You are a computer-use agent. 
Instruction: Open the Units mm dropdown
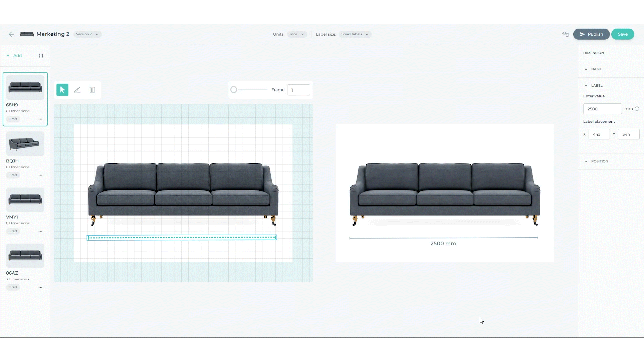297,34
